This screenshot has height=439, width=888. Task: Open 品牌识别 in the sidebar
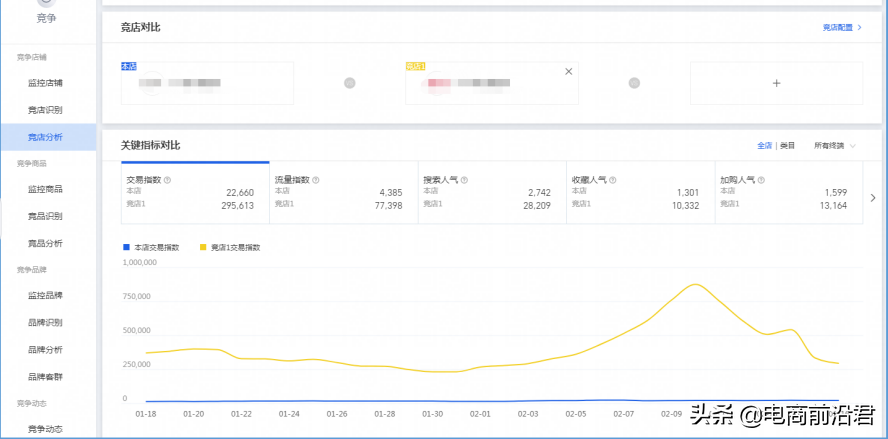click(45, 323)
